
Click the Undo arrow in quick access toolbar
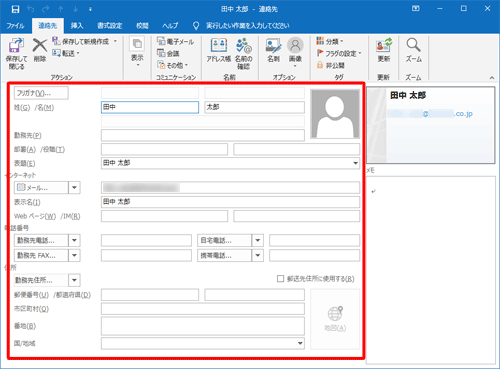[x=31, y=9]
